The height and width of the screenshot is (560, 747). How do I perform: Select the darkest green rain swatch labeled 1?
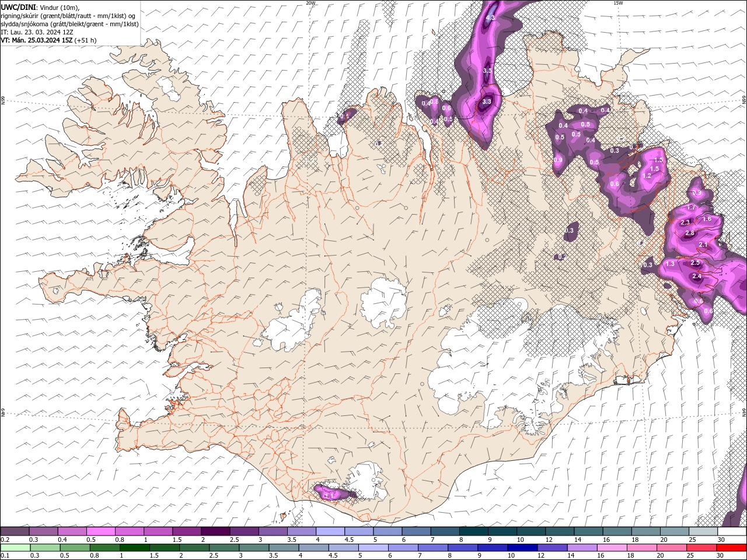pyautogui.click(x=135, y=548)
